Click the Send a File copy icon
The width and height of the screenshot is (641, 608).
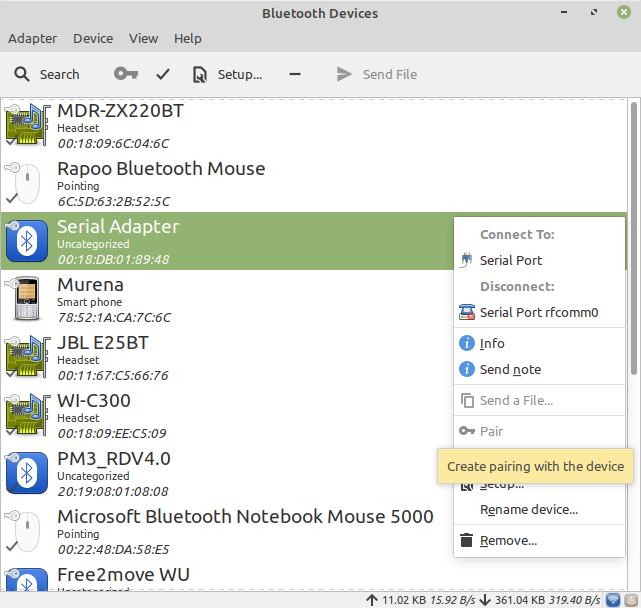tap(467, 401)
